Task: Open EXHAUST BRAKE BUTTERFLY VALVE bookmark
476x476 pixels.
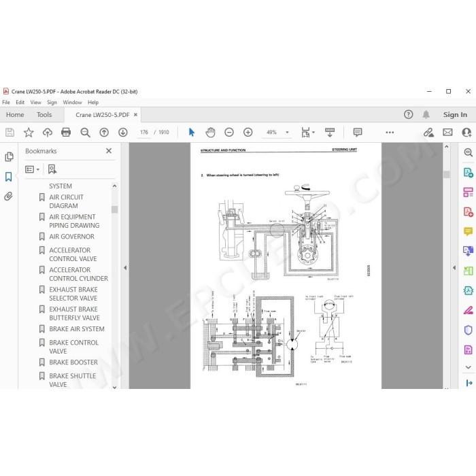Action: 74,313
